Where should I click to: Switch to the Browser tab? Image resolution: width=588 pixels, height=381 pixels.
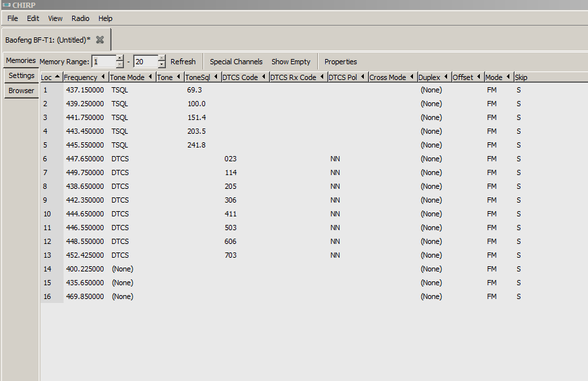[x=22, y=90]
